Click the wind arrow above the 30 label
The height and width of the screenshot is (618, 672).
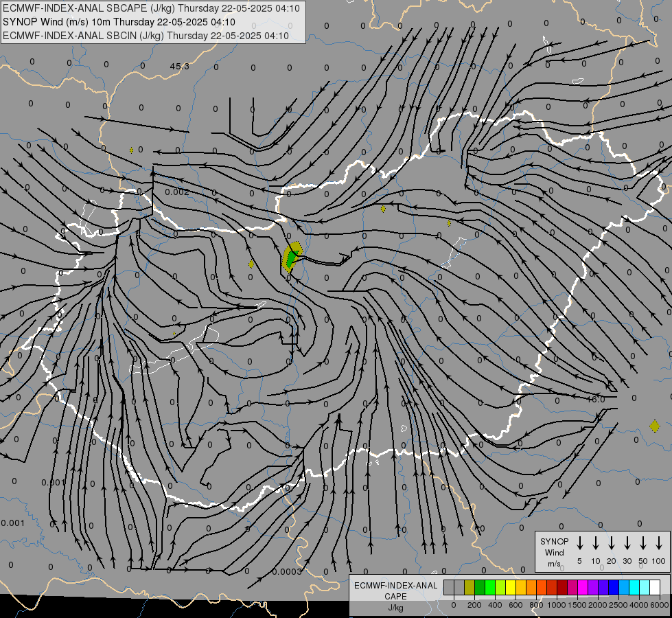tap(627, 543)
